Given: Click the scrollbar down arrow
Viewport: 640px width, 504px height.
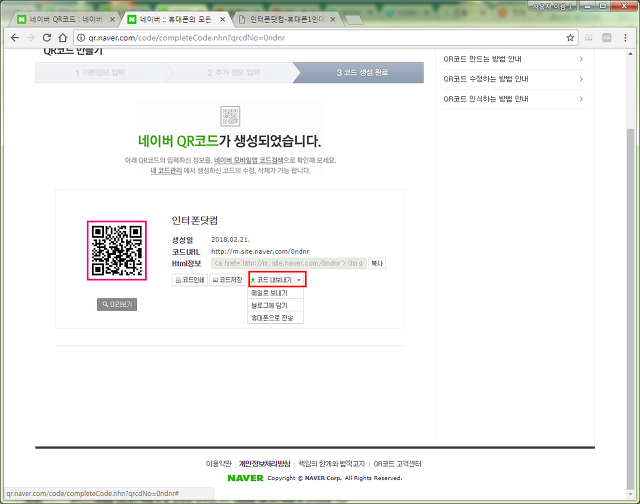Looking at the screenshot, I should pos(631,494).
